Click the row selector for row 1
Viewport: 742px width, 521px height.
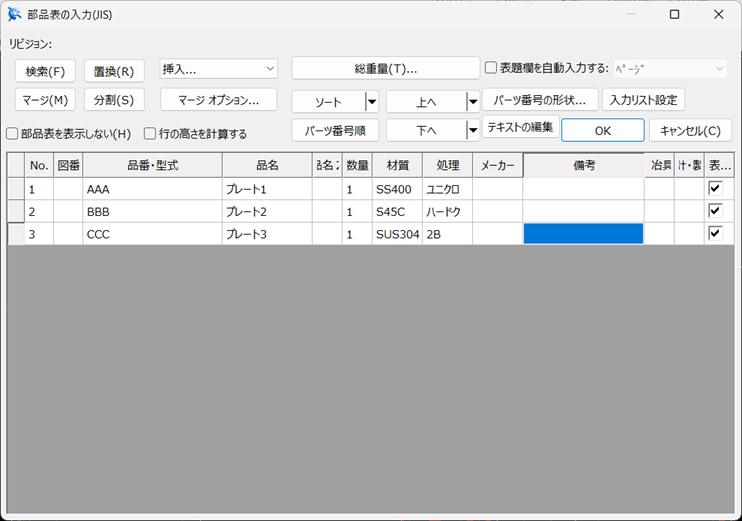click(16, 189)
